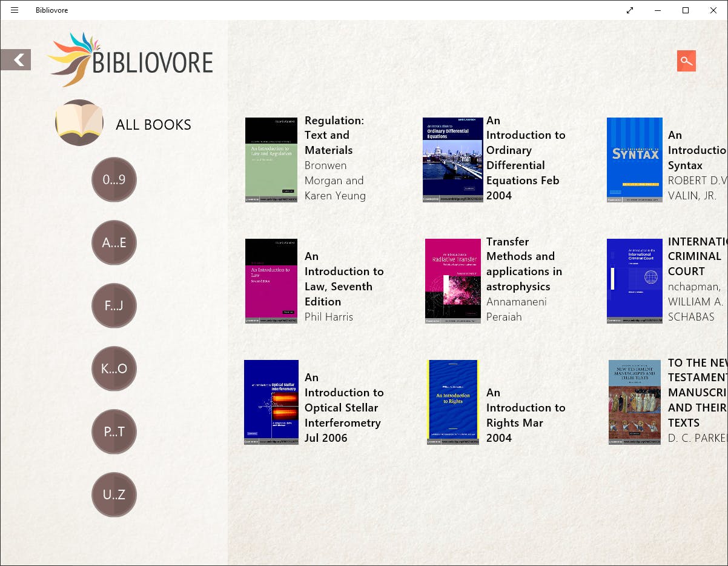Viewport: 728px width, 566px height.
Task: Click the 'An Introduction to Law' cover thumbnail
Action: (x=271, y=281)
